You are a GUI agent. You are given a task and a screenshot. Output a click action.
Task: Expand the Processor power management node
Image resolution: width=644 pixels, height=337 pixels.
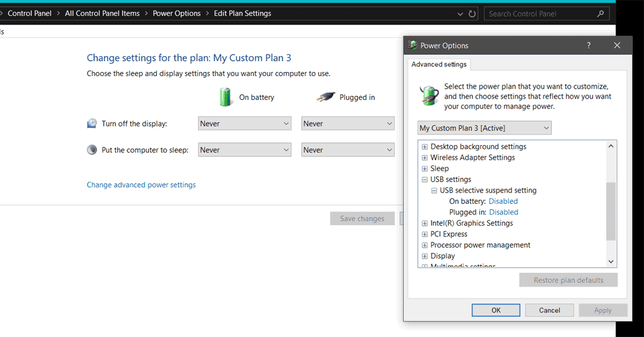(425, 245)
